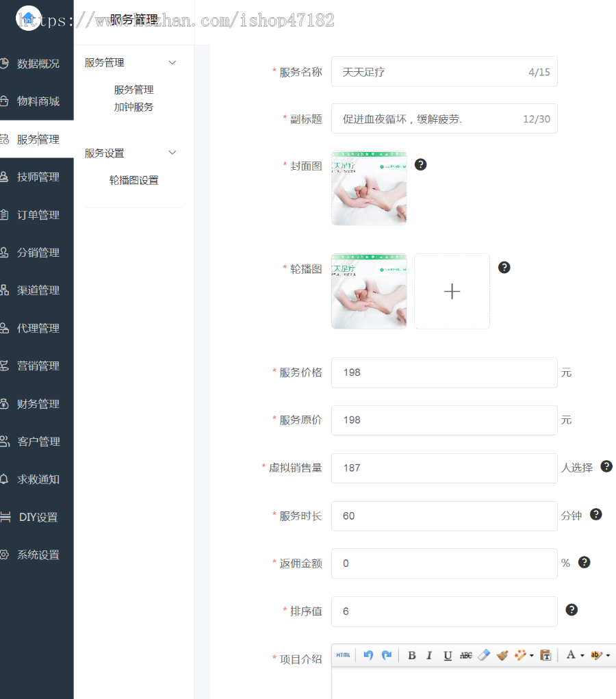616x699 pixels.
Task: Toggle underline formatting
Action: [448, 655]
